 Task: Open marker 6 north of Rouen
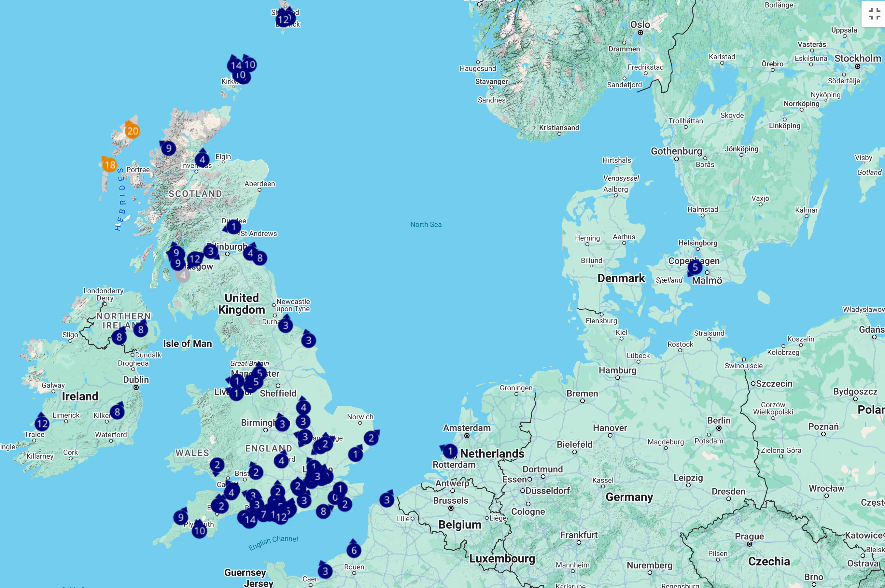pos(354,551)
